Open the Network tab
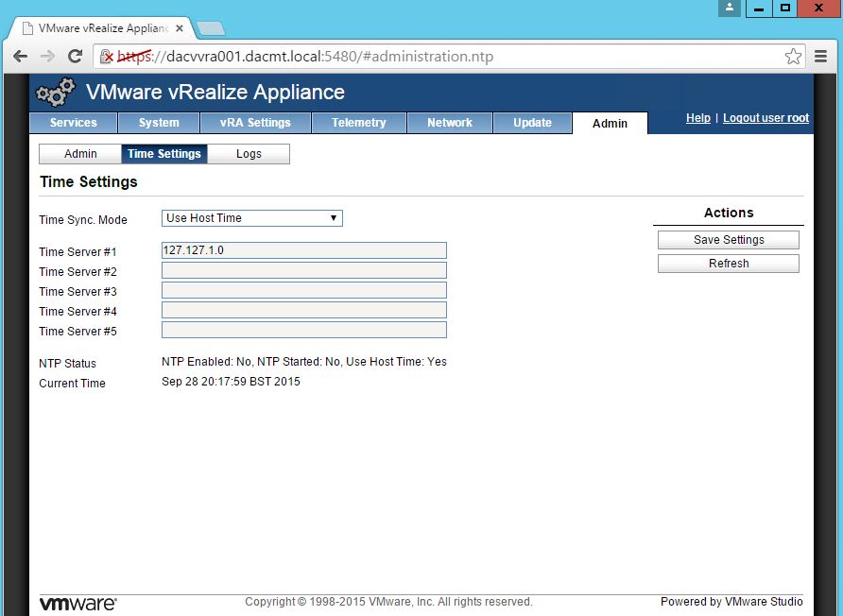 (450, 123)
